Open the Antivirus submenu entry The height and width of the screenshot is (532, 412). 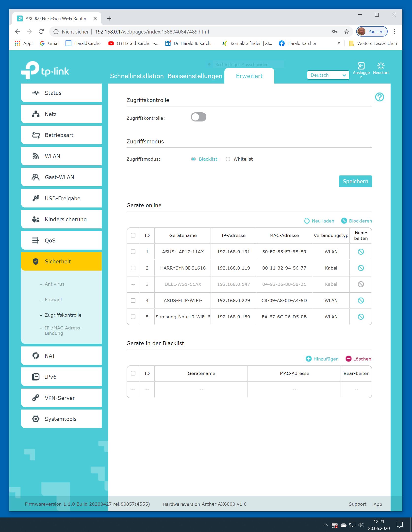pos(54,284)
